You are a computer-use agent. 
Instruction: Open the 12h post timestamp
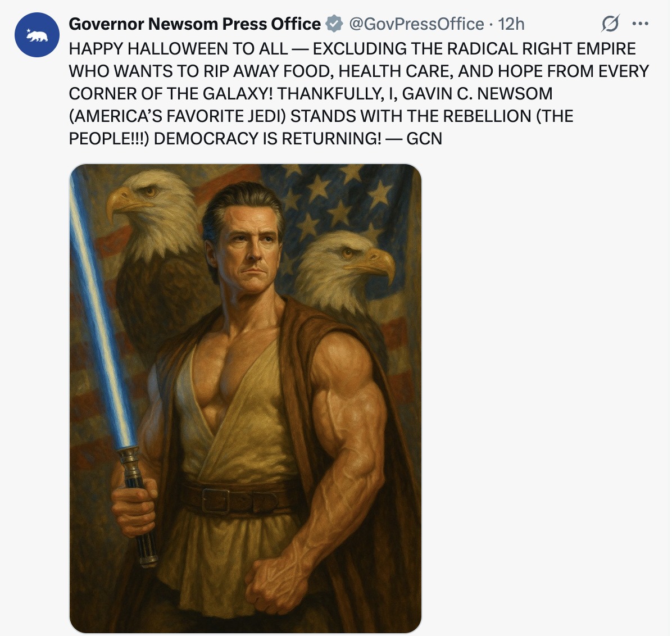coord(511,24)
